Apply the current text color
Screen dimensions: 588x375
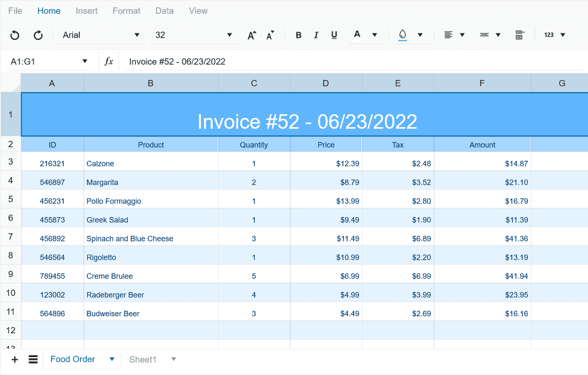[357, 34]
